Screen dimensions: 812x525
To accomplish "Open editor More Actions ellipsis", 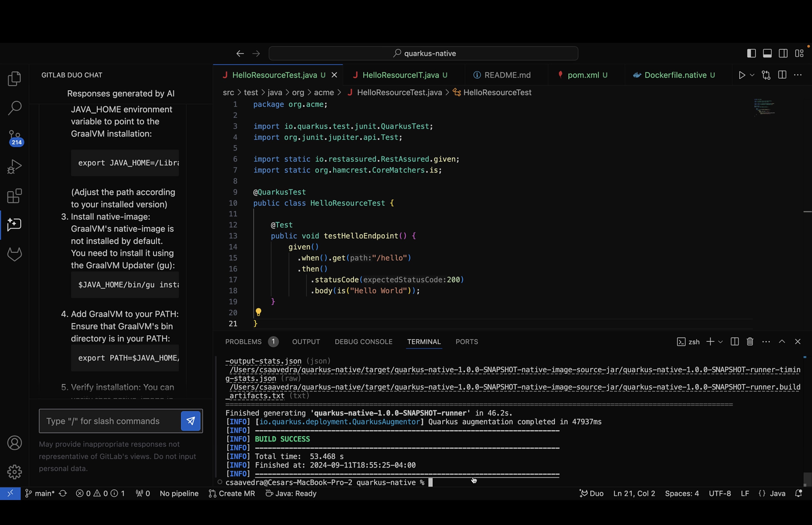I will (x=798, y=75).
